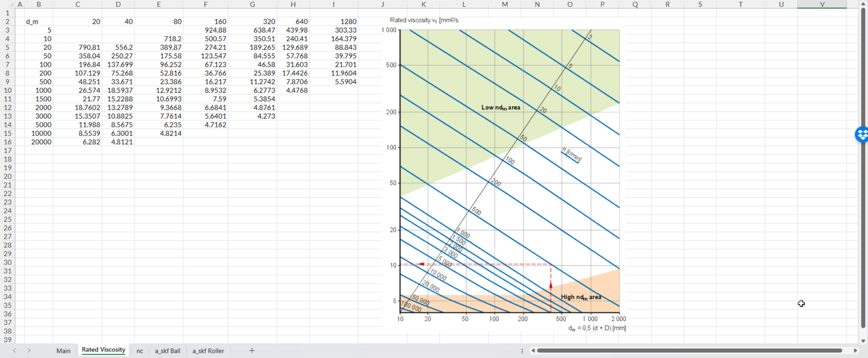Open the a_skf Ball sheet

coord(167,351)
